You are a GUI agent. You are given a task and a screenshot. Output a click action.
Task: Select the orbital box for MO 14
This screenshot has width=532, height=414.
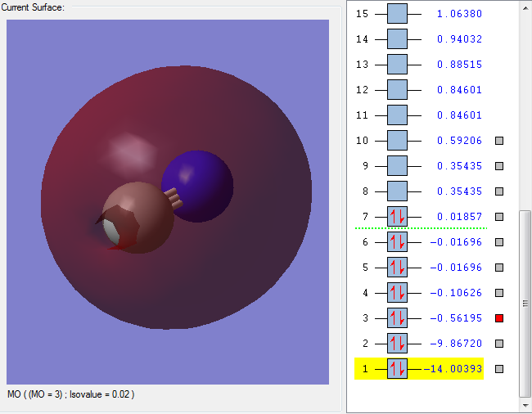pyautogui.click(x=397, y=39)
